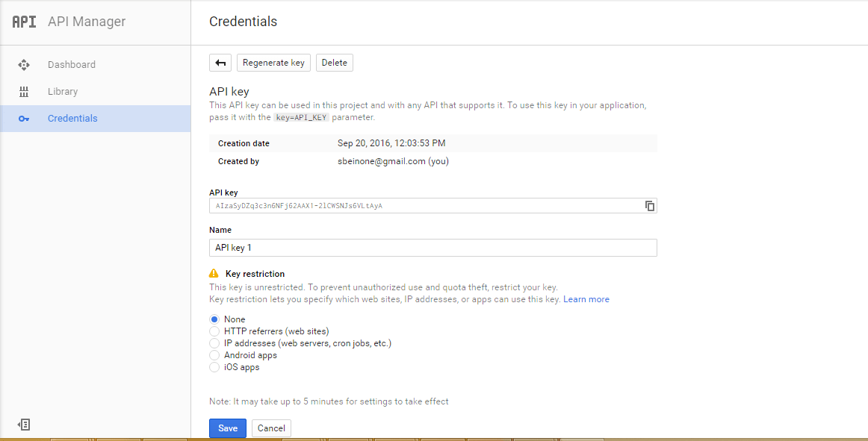868x441 pixels.
Task: Click the Key restriction warning icon
Action: click(x=214, y=274)
